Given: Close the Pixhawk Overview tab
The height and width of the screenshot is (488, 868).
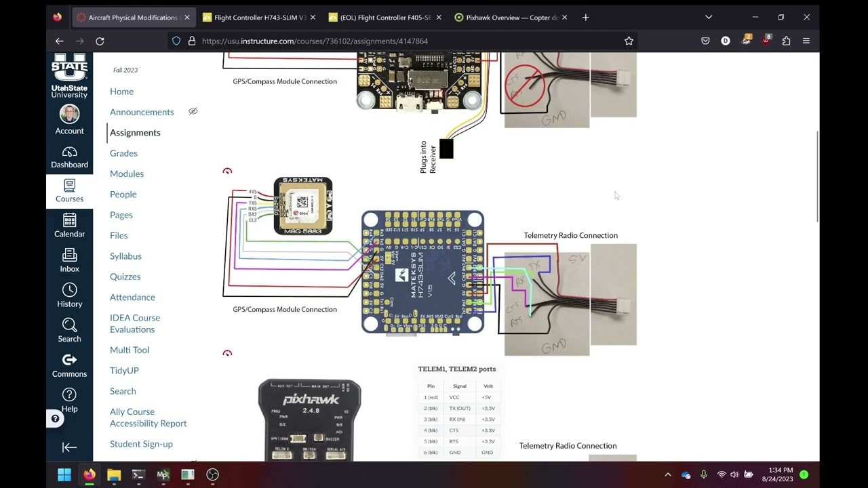Looking at the screenshot, I should (x=565, y=17).
